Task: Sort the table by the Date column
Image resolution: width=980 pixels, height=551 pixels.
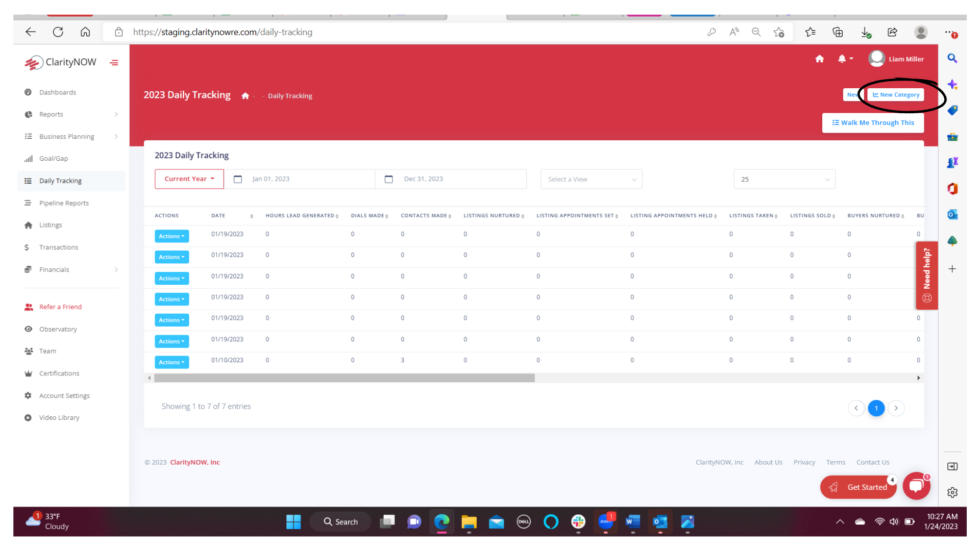Action: [232, 216]
